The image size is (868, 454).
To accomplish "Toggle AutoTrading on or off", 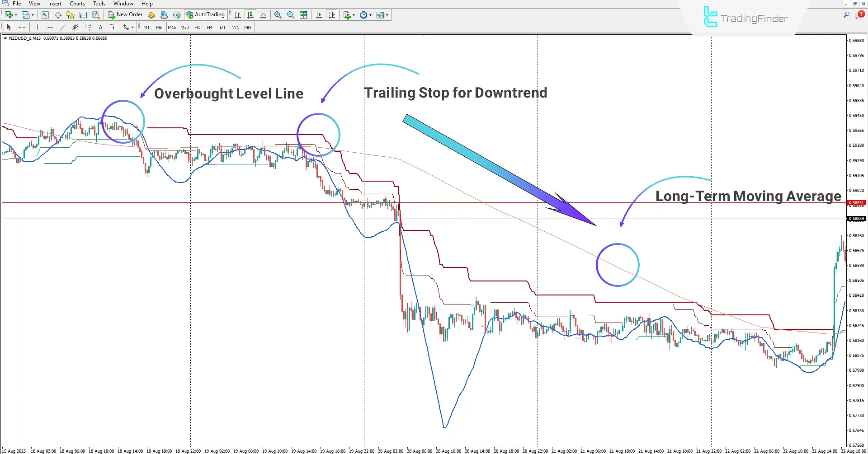I will (x=206, y=14).
